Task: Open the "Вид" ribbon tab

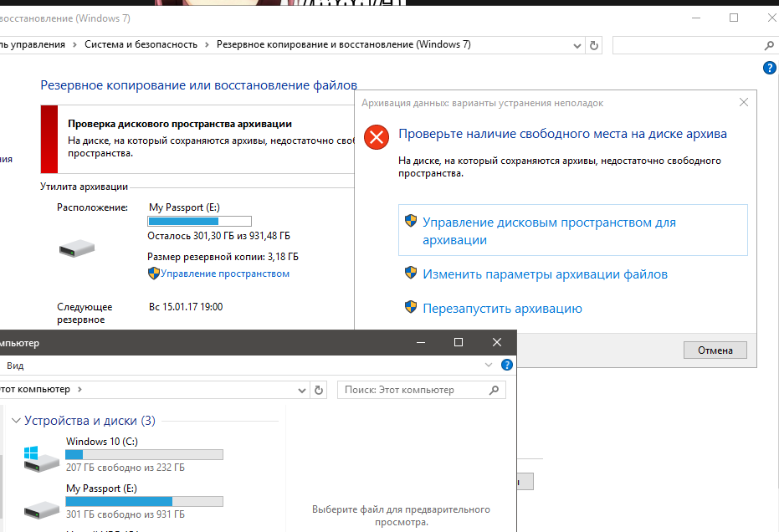Action: (x=15, y=366)
